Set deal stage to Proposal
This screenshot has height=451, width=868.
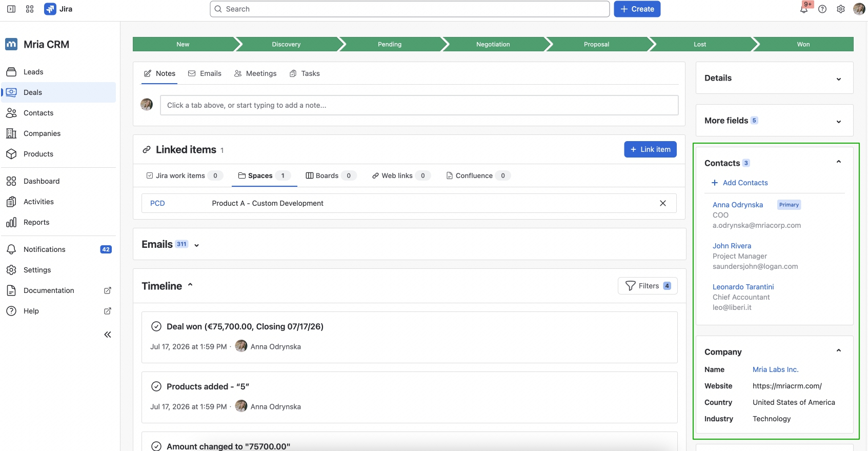click(x=596, y=44)
